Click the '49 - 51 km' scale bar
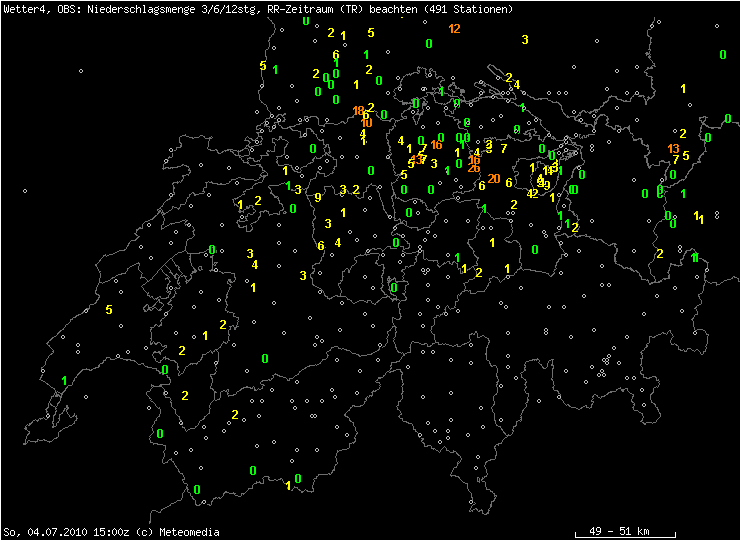740x540 pixels. (620, 530)
